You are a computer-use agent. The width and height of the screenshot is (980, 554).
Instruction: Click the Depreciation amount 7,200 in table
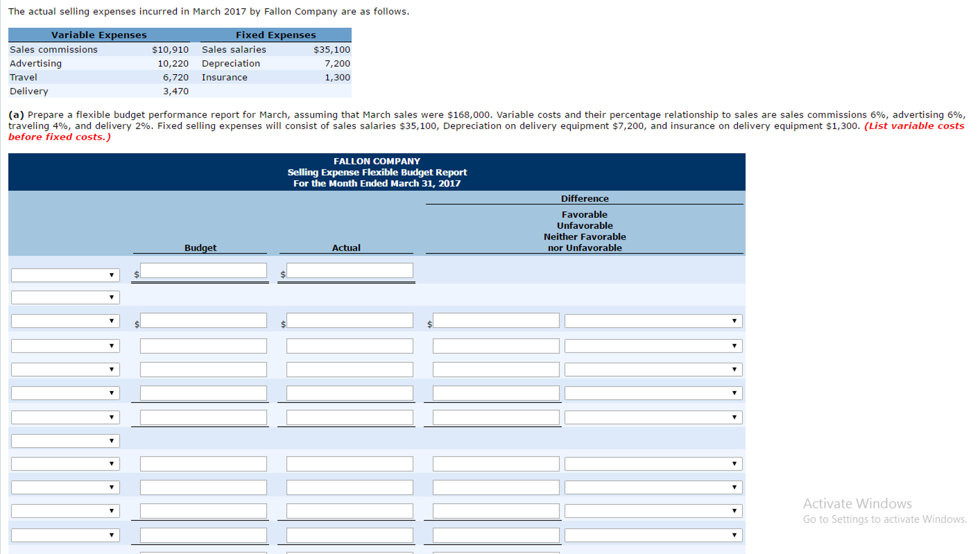337,64
